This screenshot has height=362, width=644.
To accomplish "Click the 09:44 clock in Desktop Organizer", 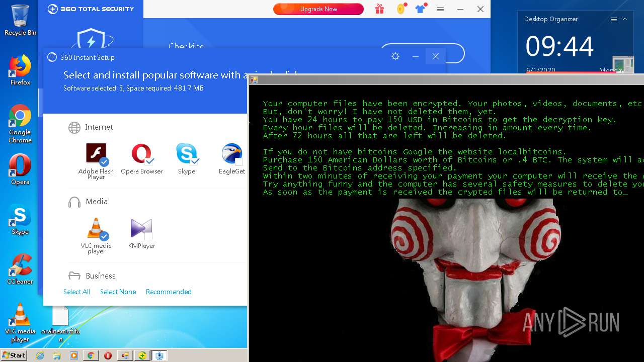I will (x=559, y=46).
